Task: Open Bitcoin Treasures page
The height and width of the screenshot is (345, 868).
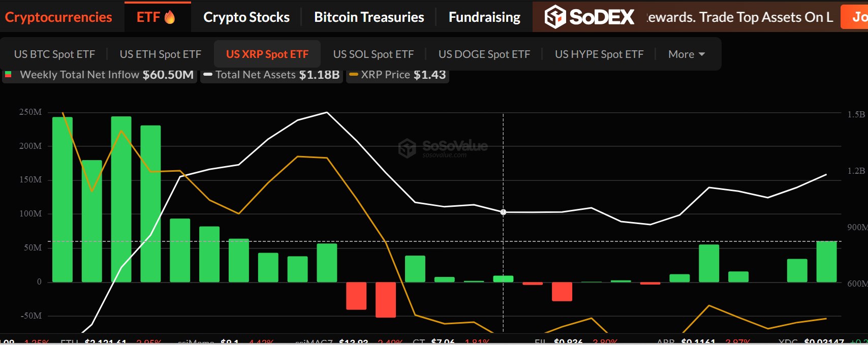Action: 369,17
